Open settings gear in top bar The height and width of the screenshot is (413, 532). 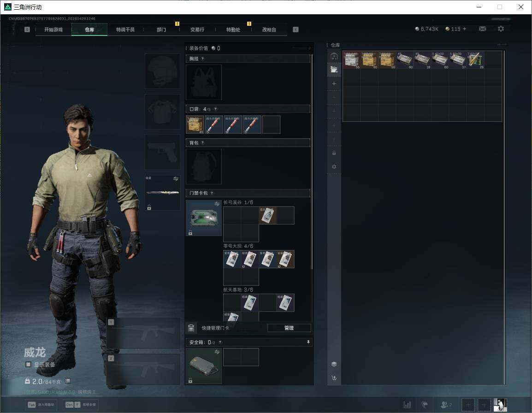point(501,29)
